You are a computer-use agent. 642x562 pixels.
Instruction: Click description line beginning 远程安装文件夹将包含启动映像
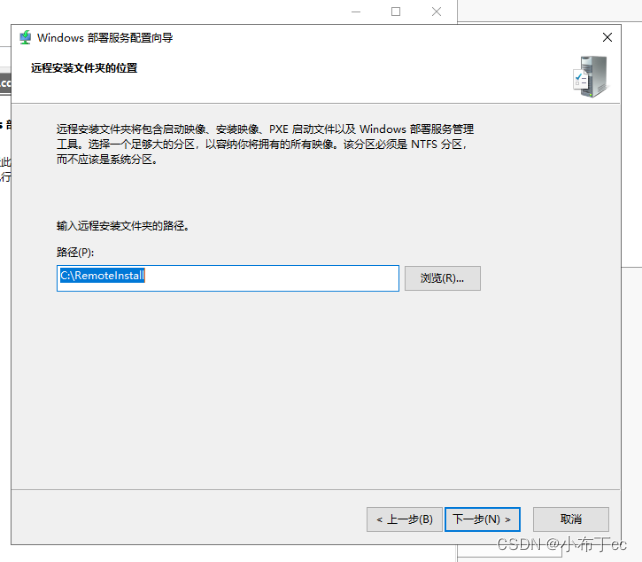(x=265, y=129)
